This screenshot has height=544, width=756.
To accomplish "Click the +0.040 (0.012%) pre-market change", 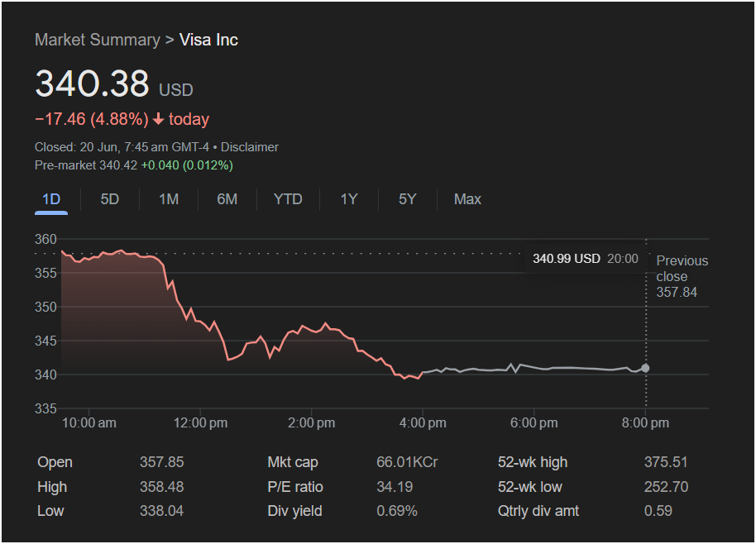I will 187,165.
